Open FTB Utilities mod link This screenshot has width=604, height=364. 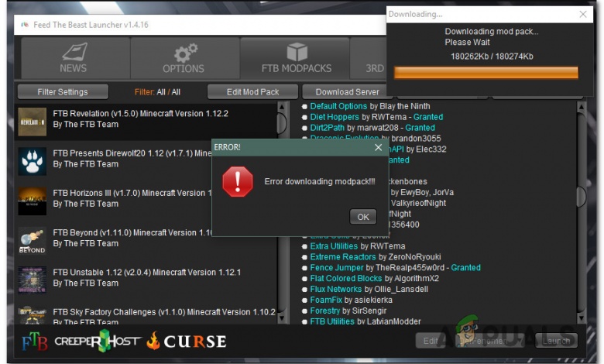(x=332, y=321)
